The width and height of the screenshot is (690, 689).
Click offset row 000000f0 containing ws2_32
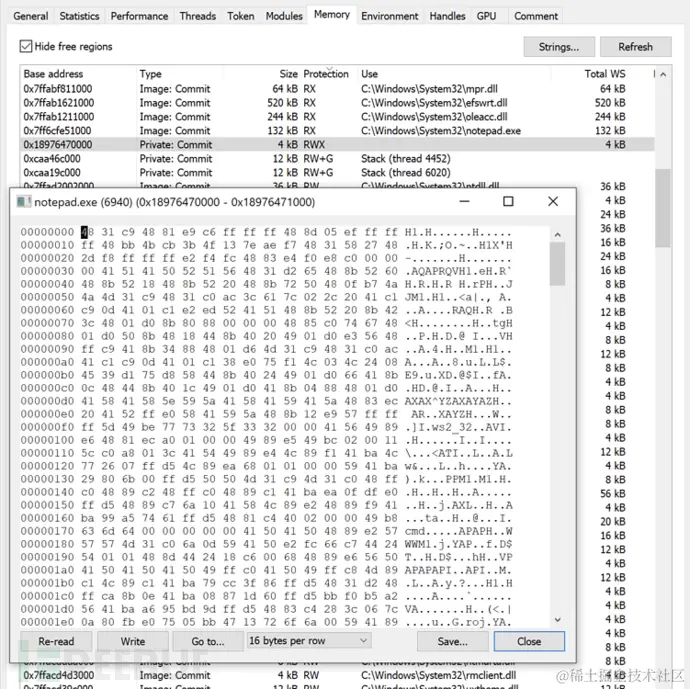pyautogui.click(x=266, y=427)
